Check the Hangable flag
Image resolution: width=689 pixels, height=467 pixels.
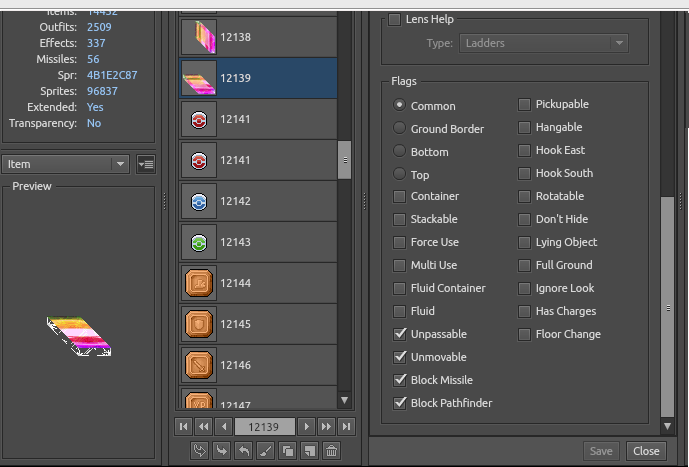[x=524, y=127]
